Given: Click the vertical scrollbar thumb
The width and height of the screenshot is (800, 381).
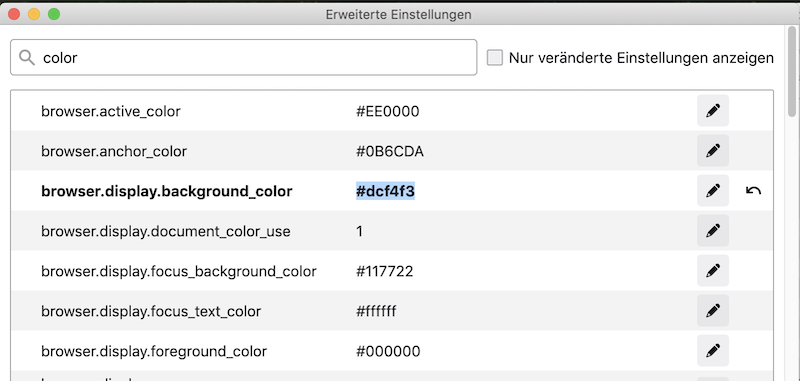Looking at the screenshot, I should click(792, 71).
